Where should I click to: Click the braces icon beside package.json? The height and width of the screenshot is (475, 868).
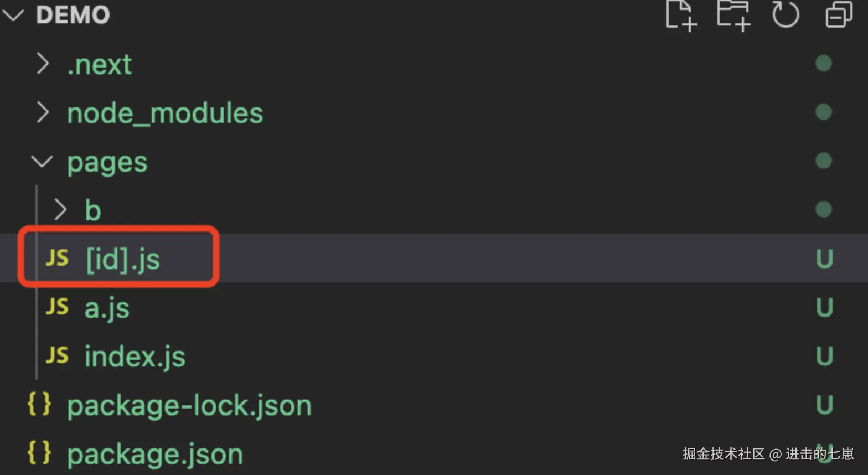(x=39, y=453)
